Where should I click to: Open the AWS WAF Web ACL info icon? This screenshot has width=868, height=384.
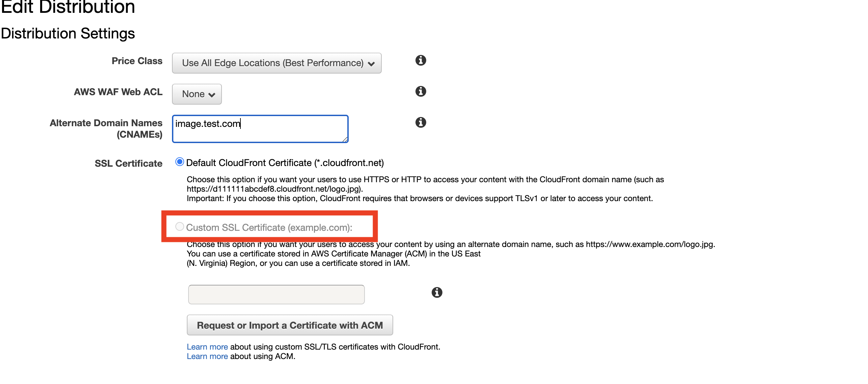coord(421,91)
